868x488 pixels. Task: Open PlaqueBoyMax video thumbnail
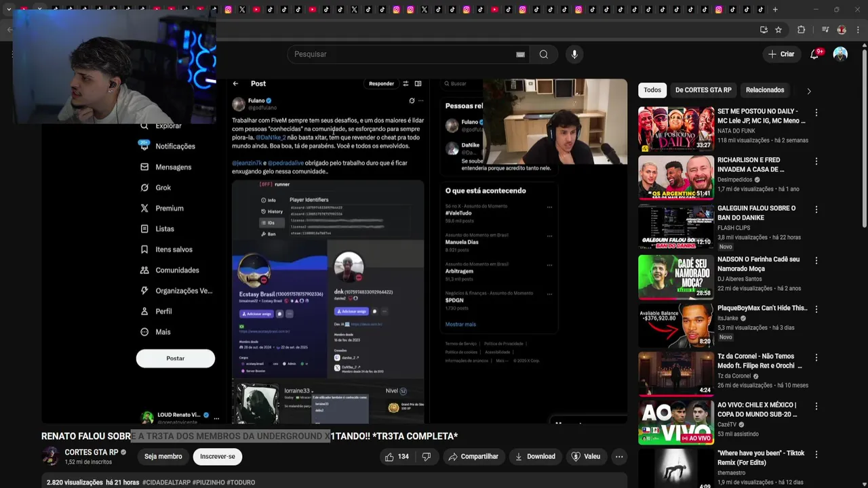pos(676,325)
